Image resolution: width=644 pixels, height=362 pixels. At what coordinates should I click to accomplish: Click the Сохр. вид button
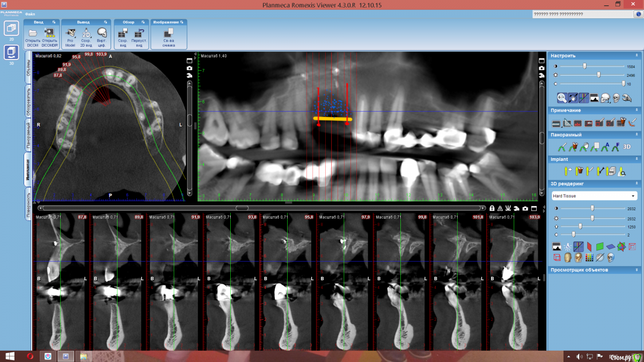(122, 36)
